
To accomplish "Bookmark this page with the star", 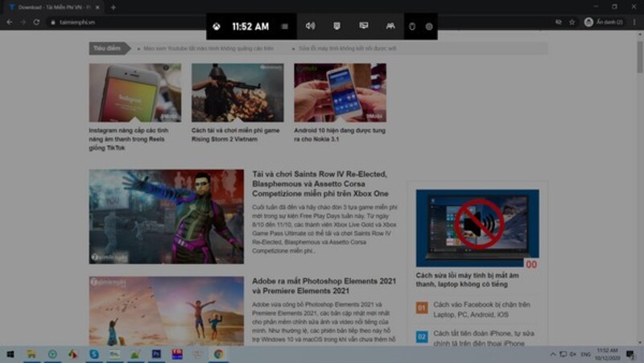I will pos(572,23).
